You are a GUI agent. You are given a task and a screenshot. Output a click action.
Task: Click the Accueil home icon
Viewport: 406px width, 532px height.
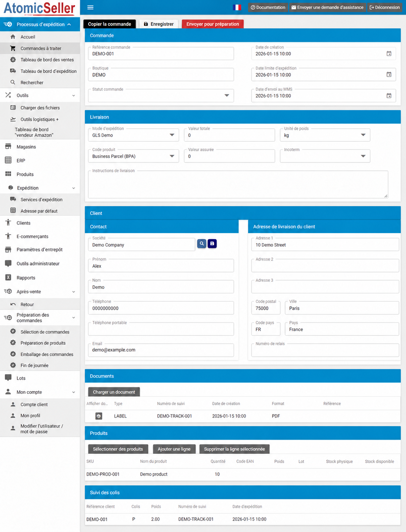[x=13, y=37]
